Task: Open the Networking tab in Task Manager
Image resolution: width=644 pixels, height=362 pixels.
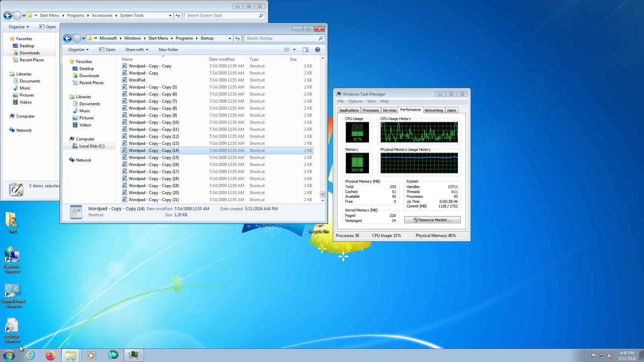Action: [x=433, y=110]
